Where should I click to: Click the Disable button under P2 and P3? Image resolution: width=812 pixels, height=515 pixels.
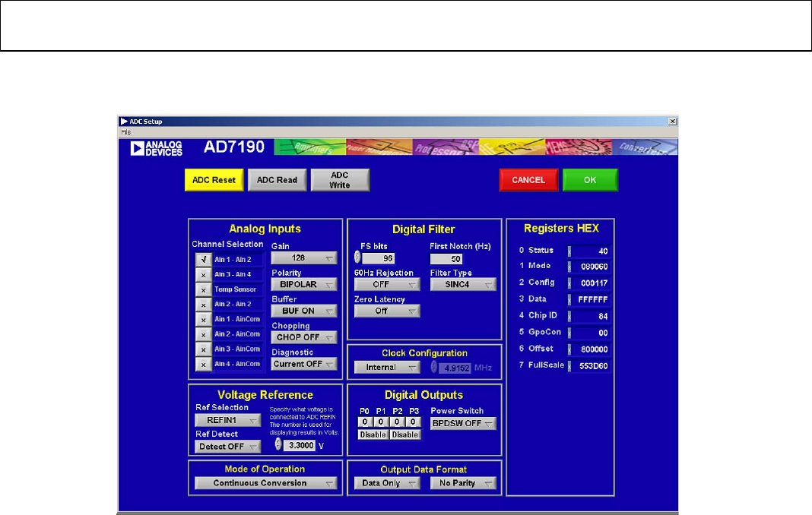tap(405, 434)
